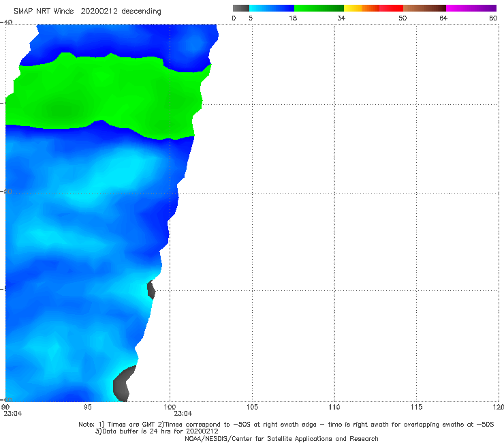Click the color bar label "5"

pyautogui.click(x=251, y=18)
